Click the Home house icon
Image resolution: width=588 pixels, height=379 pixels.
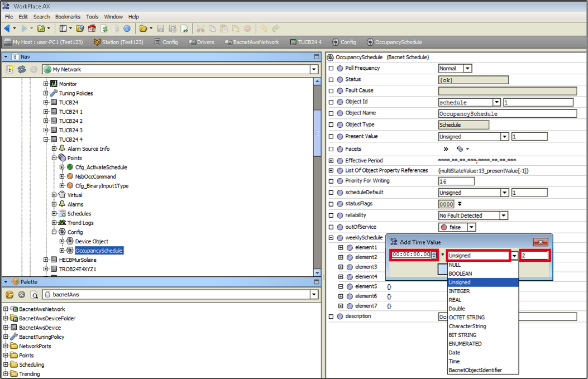(x=92, y=28)
